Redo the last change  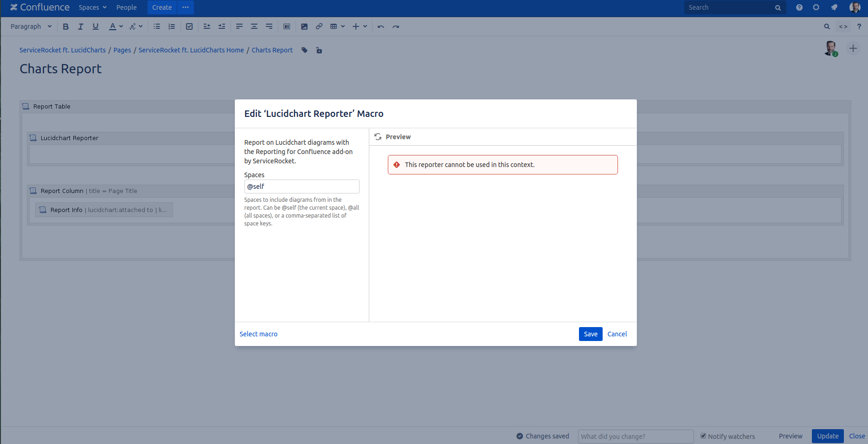pyautogui.click(x=396, y=26)
